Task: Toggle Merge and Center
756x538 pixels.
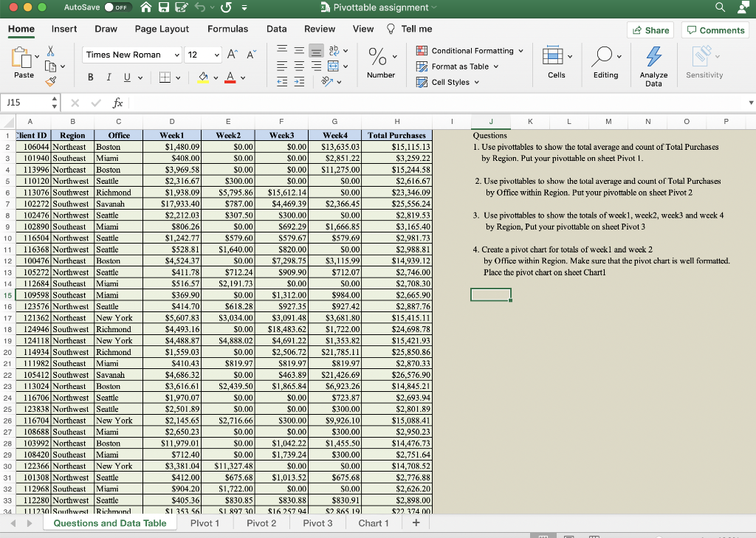Action: (x=332, y=66)
